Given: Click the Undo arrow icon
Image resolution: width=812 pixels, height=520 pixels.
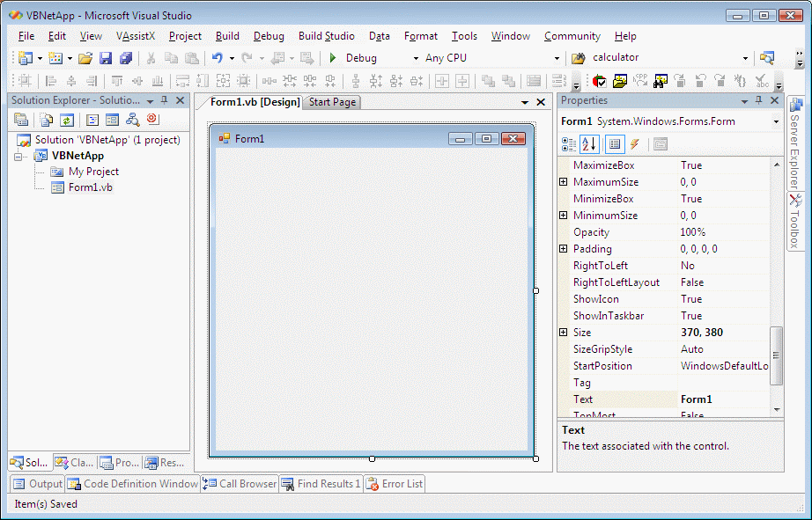Looking at the screenshot, I should click(x=218, y=58).
